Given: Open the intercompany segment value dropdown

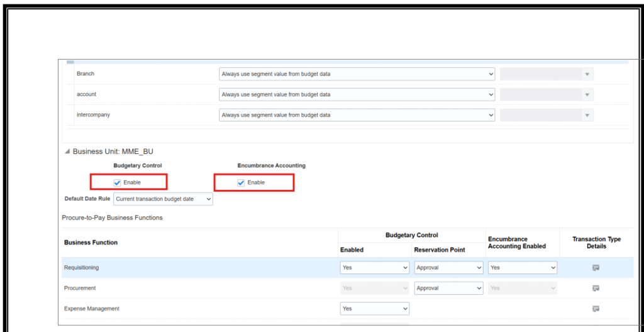Looking at the screenshot, I should tap(357, 116).
